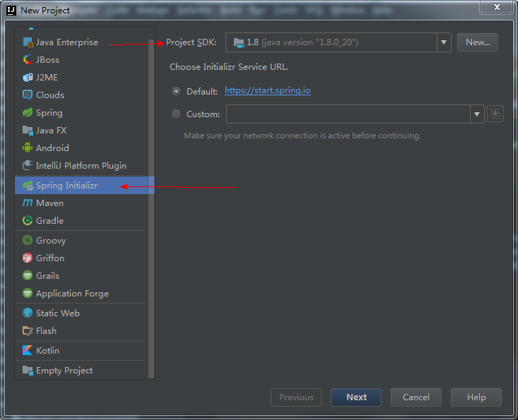This screenshot has width=518, height=420.
Task: Click the Groovy icon in list
Action: [x=28, y=241]
